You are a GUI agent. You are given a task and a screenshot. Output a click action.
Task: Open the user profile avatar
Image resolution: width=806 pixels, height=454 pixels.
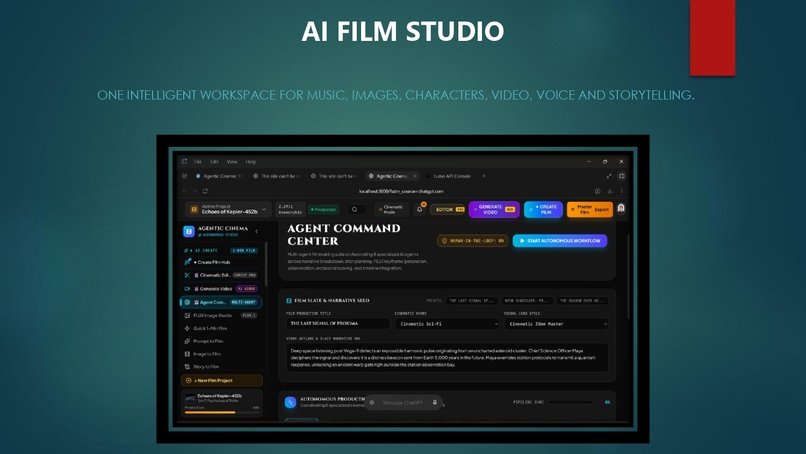coord(621,208)
